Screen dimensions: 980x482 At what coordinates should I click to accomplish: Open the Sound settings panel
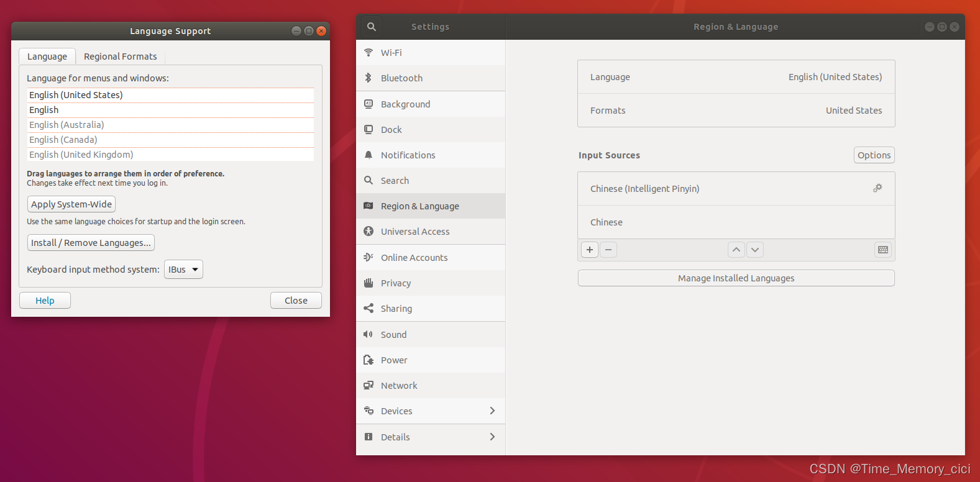(x=431, y=334)
